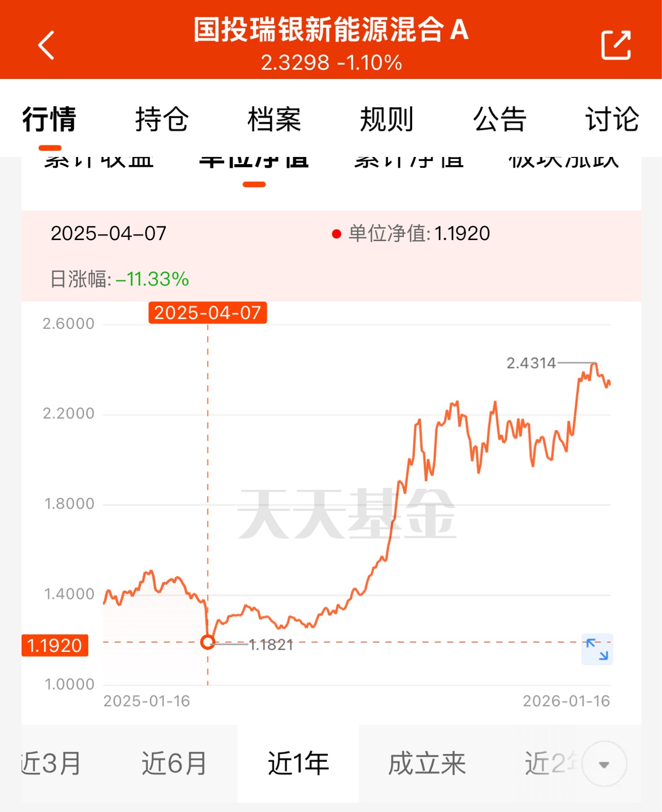Click the 日涨幅 -11.33% readout
The height and width of the screenshot is (812, 662).
click(x=120, y=279)
